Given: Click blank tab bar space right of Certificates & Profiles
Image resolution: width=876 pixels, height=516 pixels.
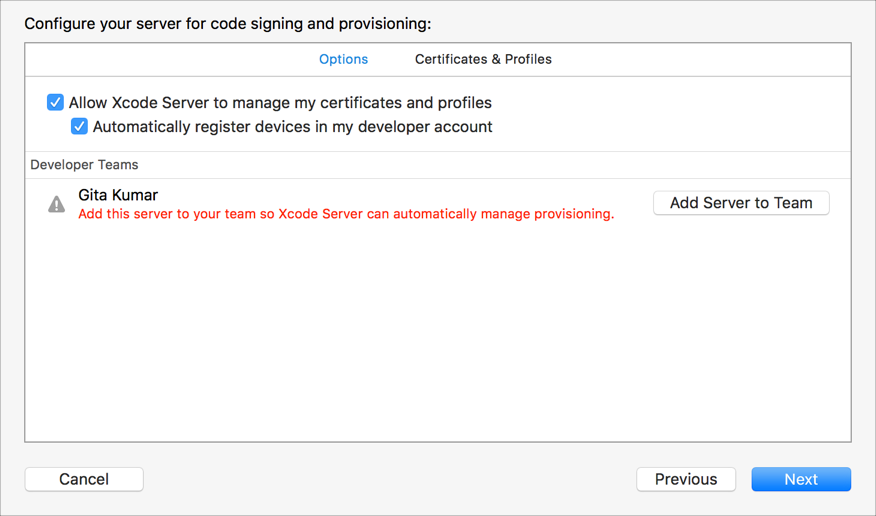Looking at the screenshot, I should click(700, 59).
